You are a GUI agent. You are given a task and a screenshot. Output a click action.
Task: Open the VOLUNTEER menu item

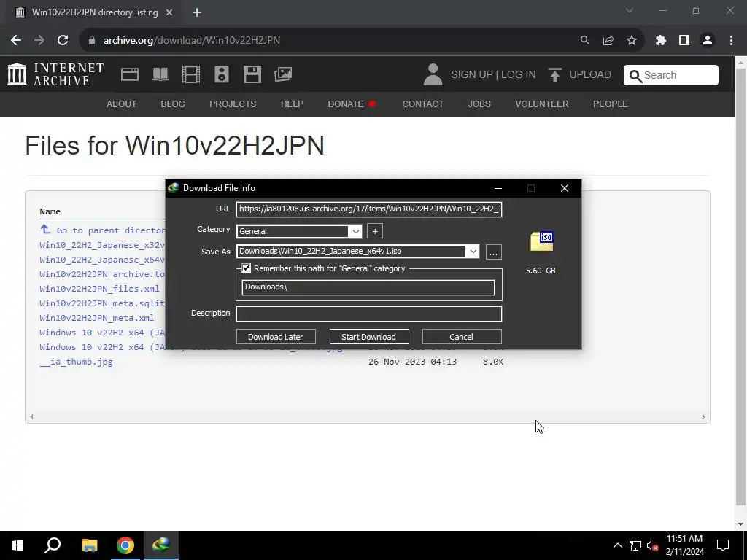(542, 104)
